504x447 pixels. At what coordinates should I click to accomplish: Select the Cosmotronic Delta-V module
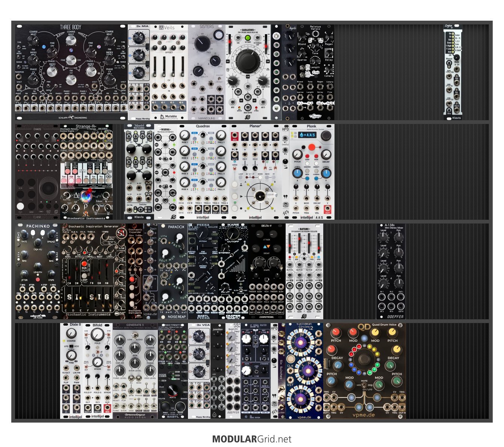coord(267,272)
